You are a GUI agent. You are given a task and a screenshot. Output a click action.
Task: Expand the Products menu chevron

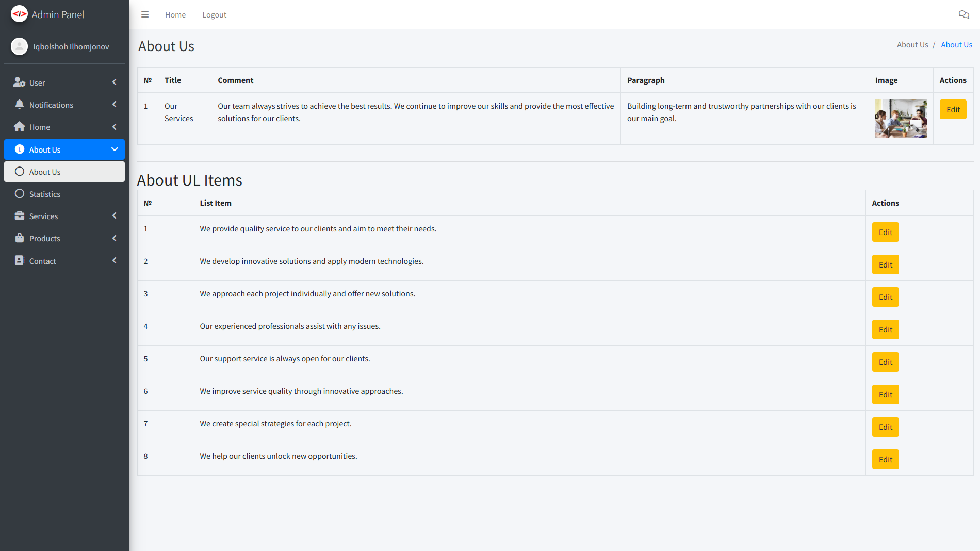(115, 238)
